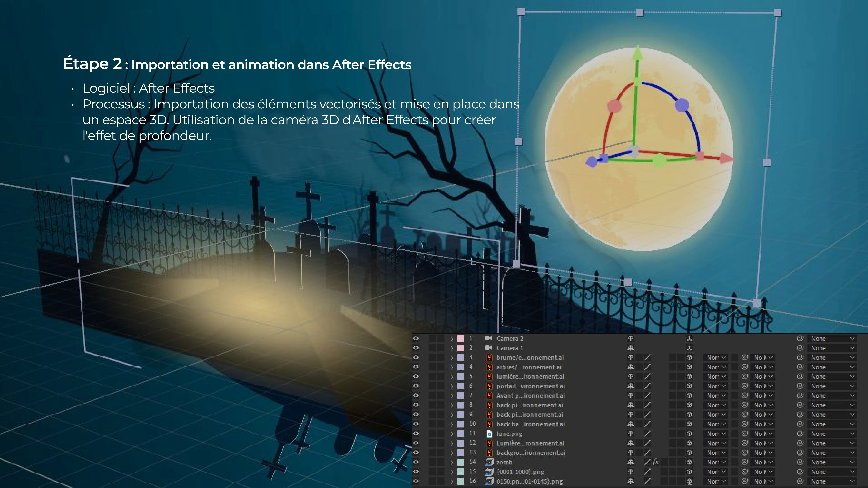Click the track matte pick whip on zomb layer
This screenshot has width=868, height=488.
(745, 462)
